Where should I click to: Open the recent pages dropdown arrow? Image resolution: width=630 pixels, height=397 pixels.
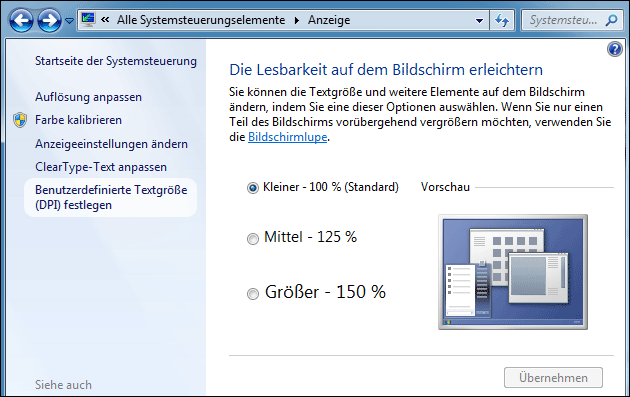tap(70, 20)
